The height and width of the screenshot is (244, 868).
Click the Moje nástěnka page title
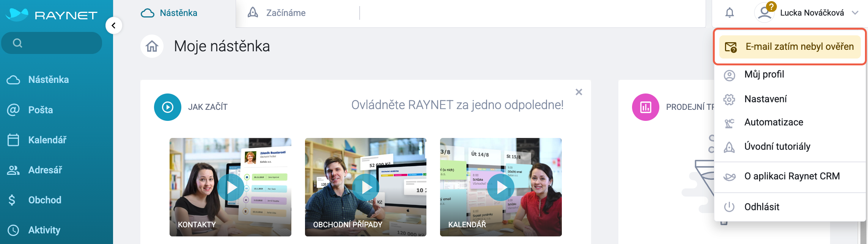coord(222,46)
